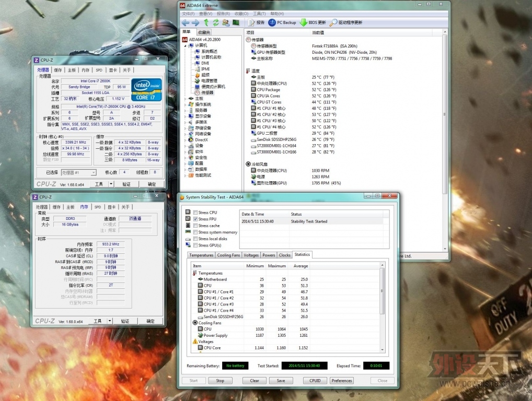Click 驱动程序更新 driver update item
Screen dimensions: 532x401
point(346,22)
